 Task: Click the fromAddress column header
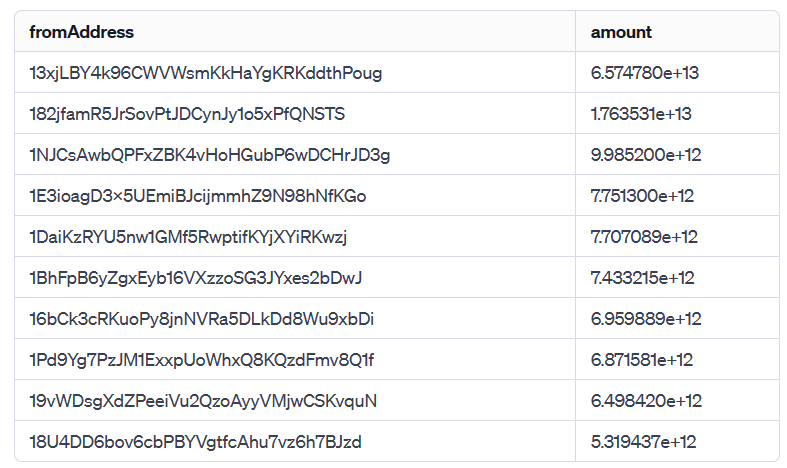point(81,32)
